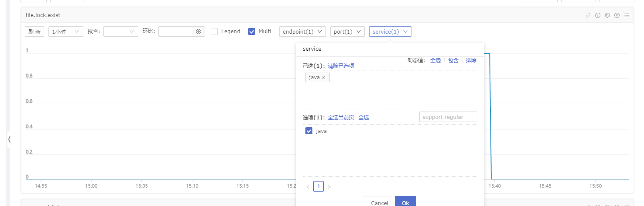Image resolution: width=644 pixels, height=206 pixels.
Task: Confirm with the Ok button
Action: click(x=406, y=202)
